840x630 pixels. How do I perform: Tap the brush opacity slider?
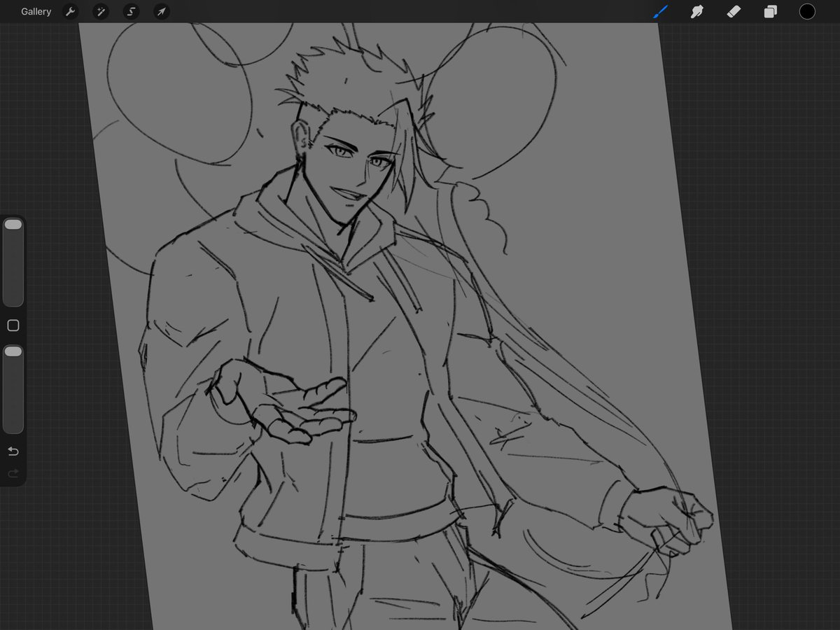coord(13,388)
